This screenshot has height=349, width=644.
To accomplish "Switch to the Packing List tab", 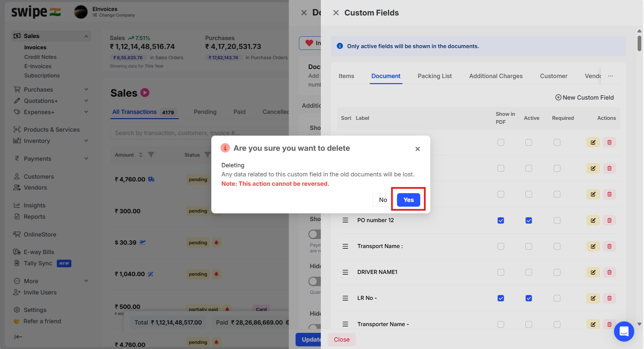I will coord(435,76).
